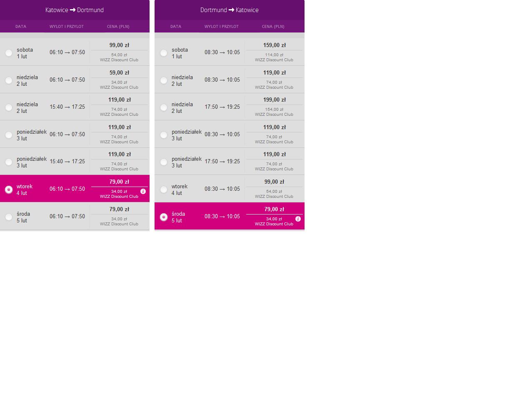532x399 pixels.
Task: Select Dortmund–Katowice sobota 1 lut flight
Action: [x=164, y=53]
